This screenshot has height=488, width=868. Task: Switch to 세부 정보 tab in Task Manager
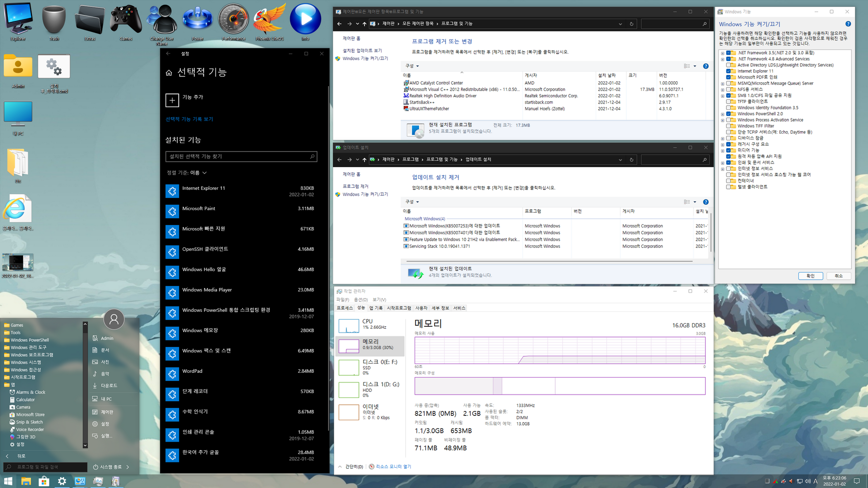pos(441,308)
